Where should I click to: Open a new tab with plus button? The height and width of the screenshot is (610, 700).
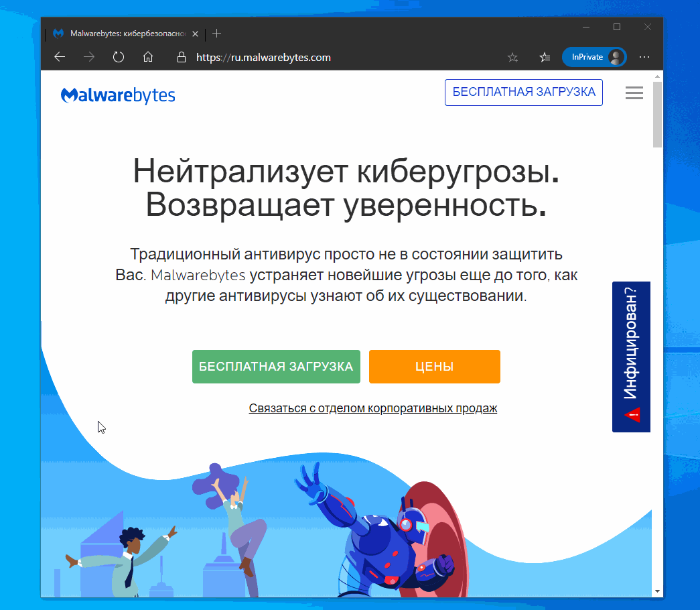[216, 34]
